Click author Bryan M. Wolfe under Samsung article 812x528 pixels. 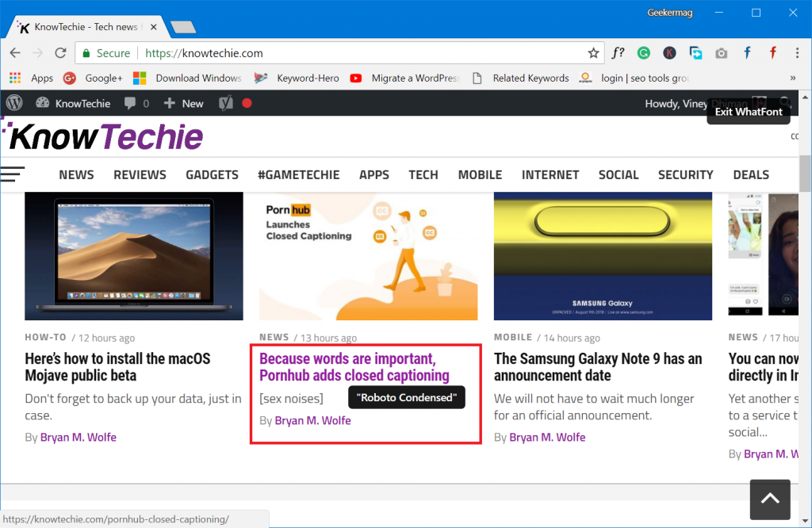(547, 438)
